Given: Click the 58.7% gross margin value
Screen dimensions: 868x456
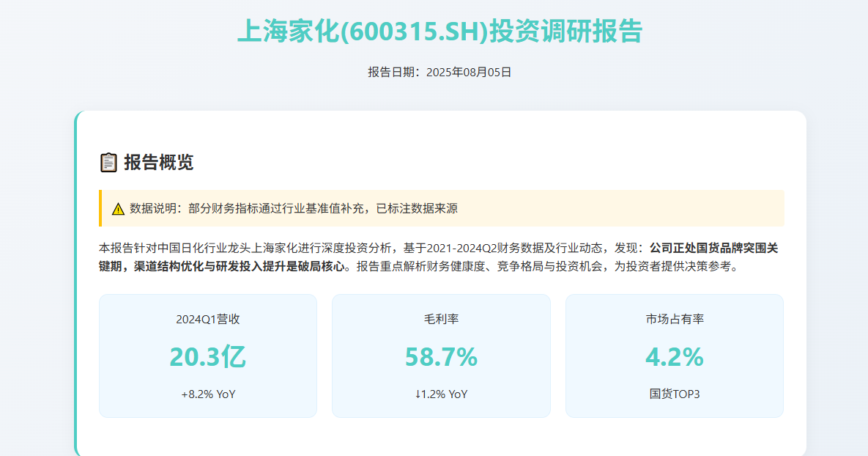Looking at the screenshot, I should [441, 356].
